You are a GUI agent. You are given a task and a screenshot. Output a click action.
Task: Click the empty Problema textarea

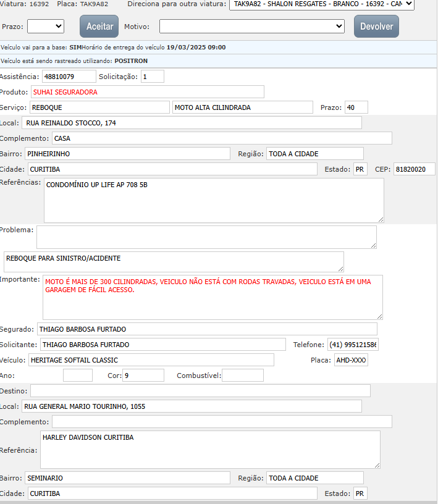[206, 237]
